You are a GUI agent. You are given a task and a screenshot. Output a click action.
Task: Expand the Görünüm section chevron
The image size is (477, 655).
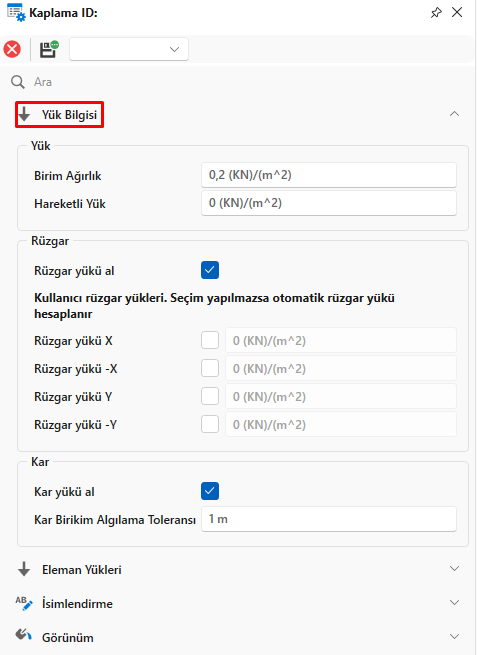454,637
